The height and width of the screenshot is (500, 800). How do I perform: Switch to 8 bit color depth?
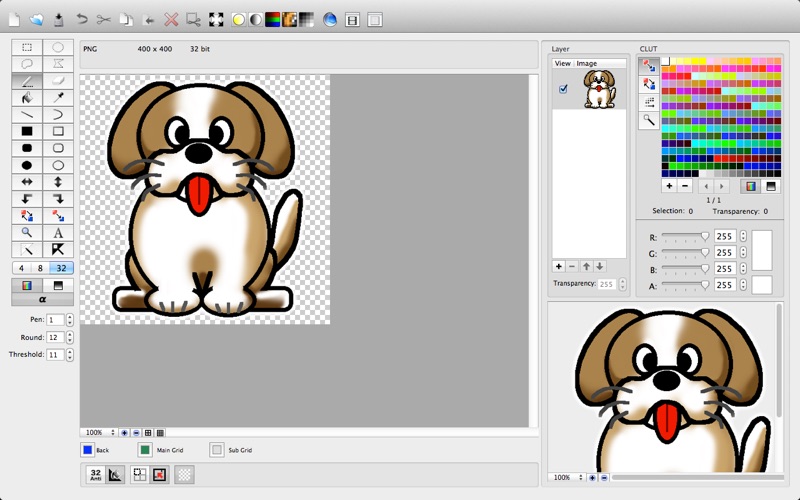40,268
